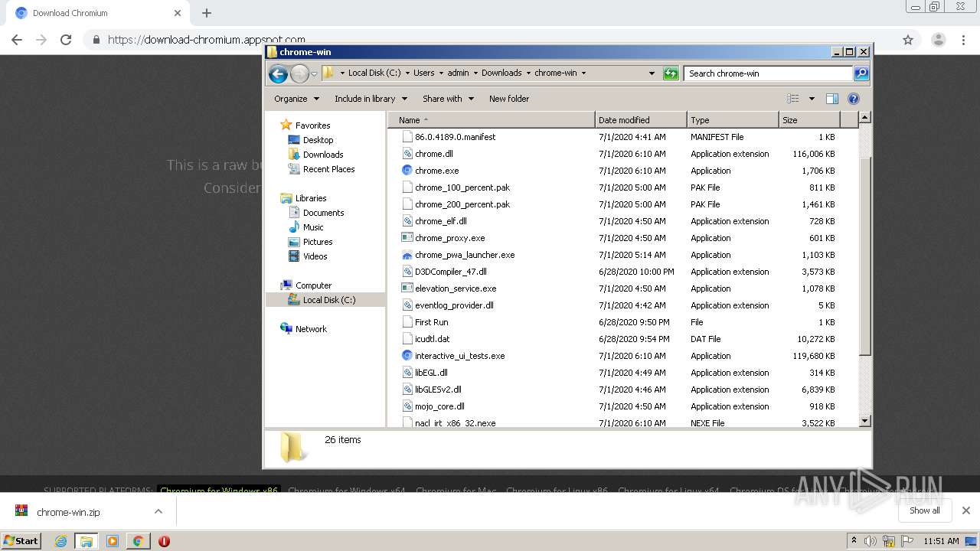Image resolution: width=980 pixels, height=551 pixels.
Task: Click the Windows Media Player taskbar icon
Action: (x=113, y=541)
